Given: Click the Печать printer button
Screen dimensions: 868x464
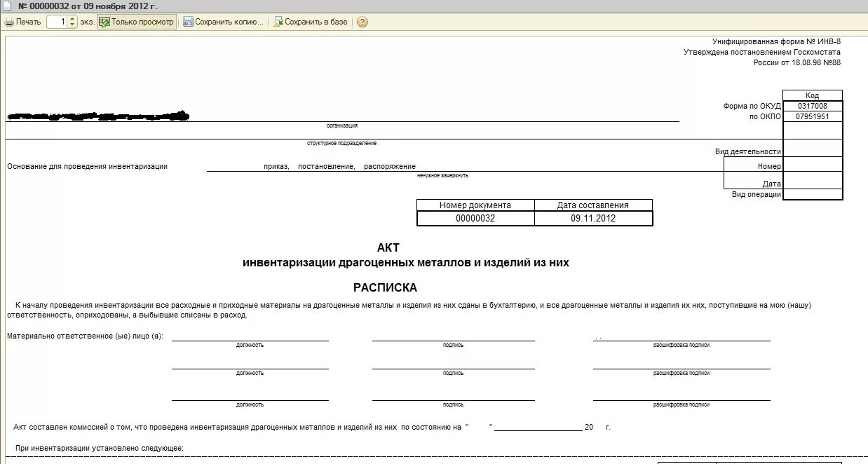Looking at the screenshot, I should [23, 22].
